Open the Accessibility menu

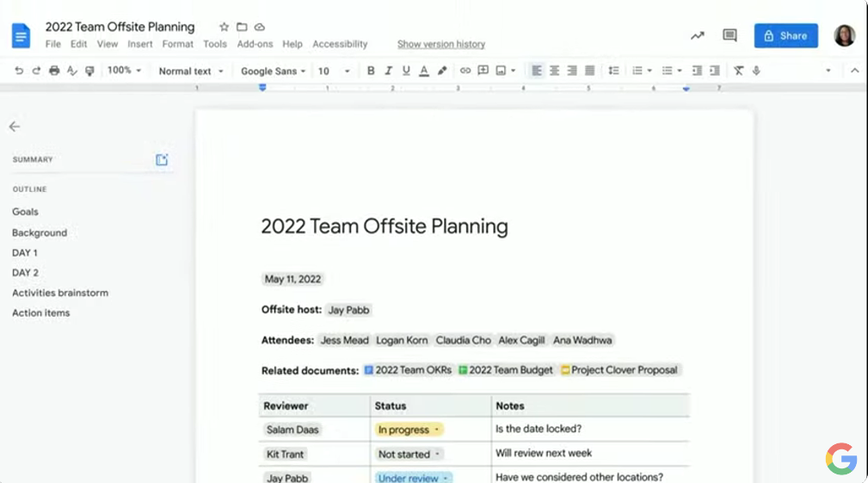coord(340,44)
